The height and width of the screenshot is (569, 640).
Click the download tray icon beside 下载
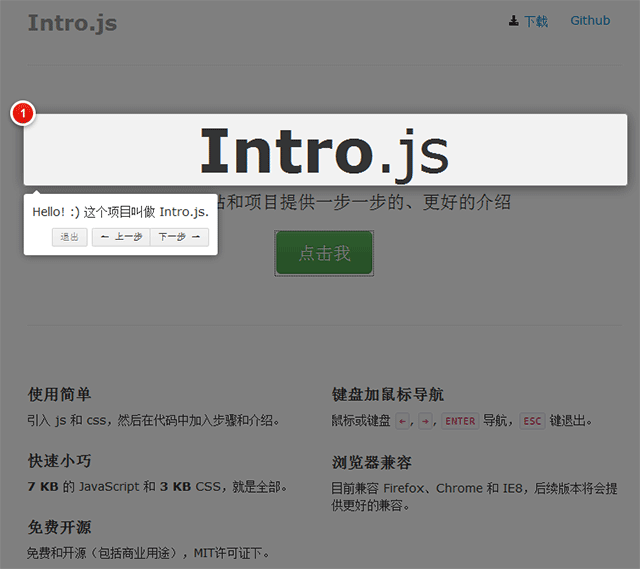point(513,20)
